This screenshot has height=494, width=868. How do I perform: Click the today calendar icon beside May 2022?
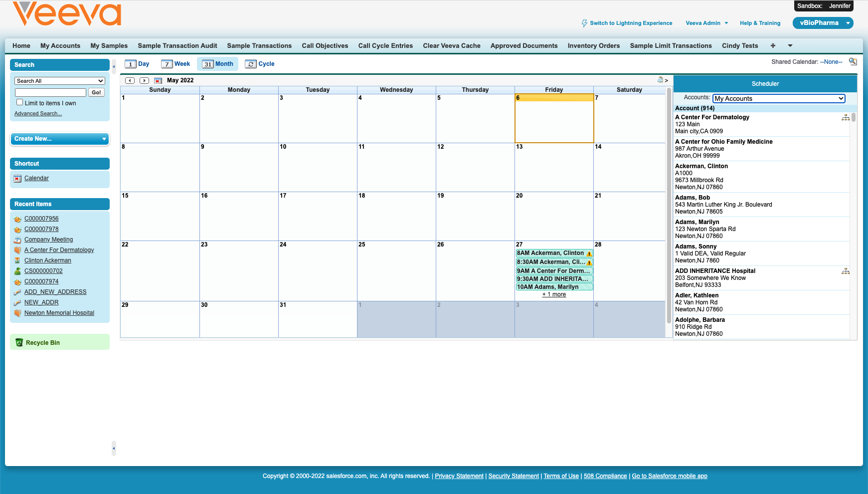click(158, 80)
